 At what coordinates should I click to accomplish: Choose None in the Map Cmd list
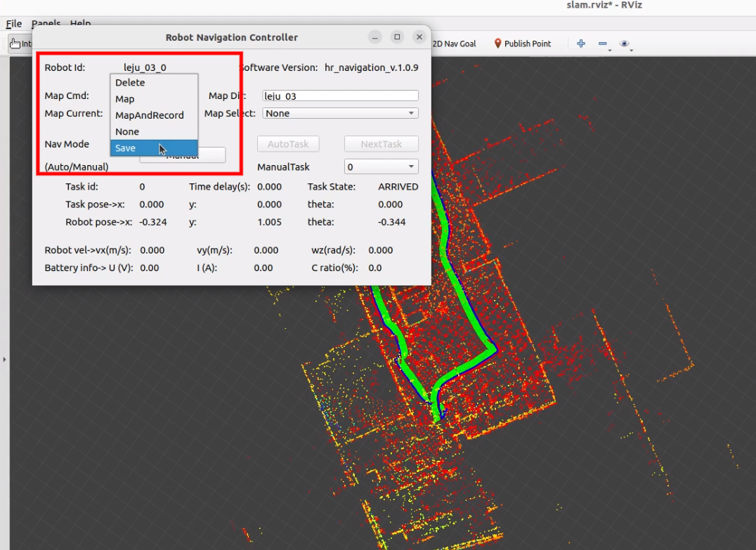(x=127, y=131)
